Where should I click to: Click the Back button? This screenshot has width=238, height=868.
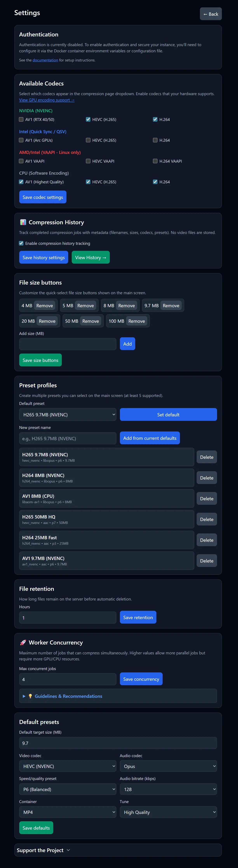(211, 14)
